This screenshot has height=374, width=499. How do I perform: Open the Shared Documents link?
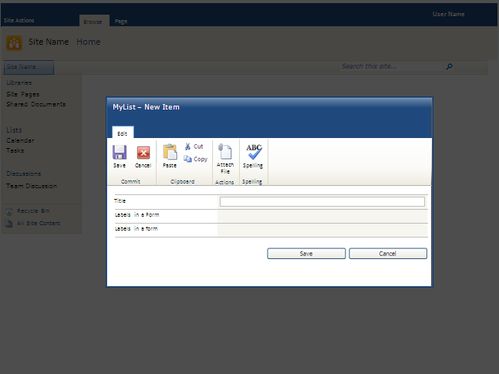pyautogui.click(x=36, y=104)
